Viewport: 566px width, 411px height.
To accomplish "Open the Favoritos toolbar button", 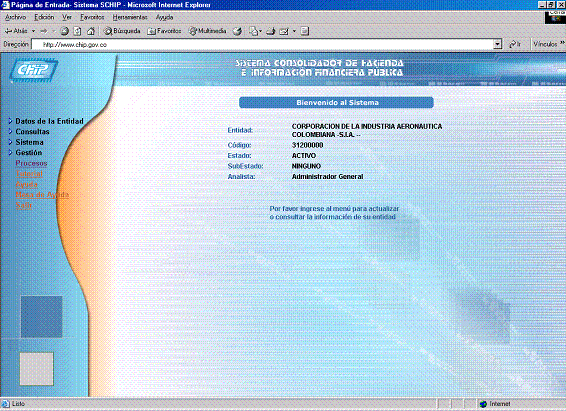I will click(x=164, y=31).
